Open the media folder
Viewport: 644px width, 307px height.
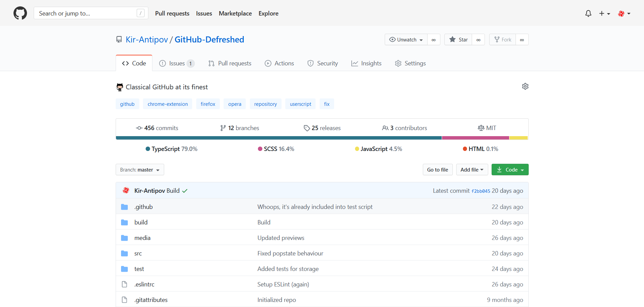pyautogui.click(x=142, y=238)
